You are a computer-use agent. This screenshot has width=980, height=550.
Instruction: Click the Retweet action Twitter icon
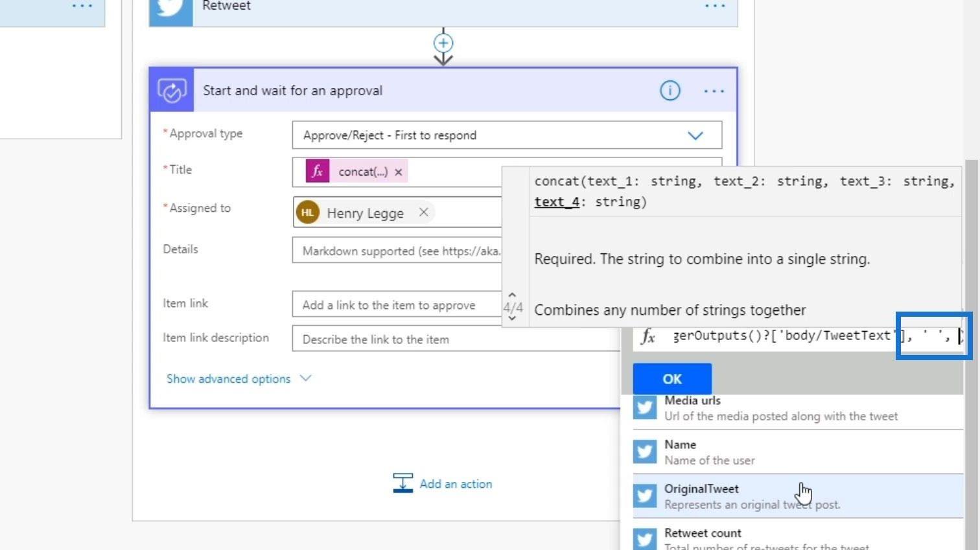point(171,12)
